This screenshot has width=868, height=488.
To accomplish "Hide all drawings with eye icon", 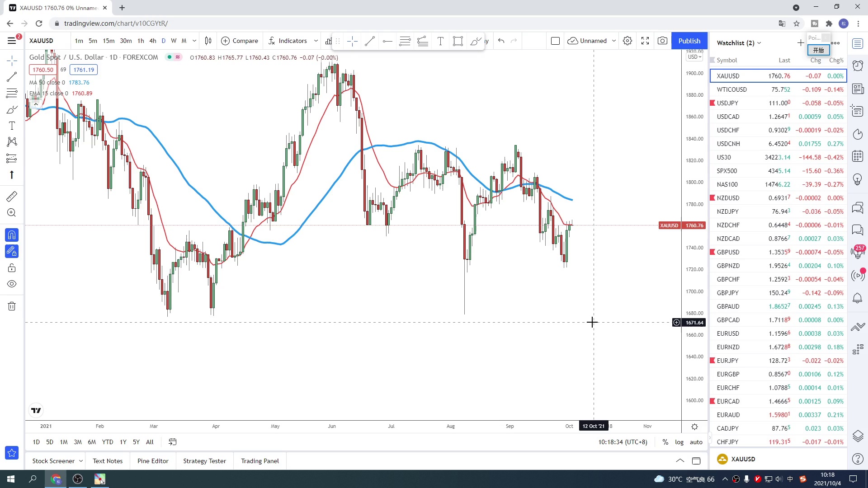I will click(12, 284).
